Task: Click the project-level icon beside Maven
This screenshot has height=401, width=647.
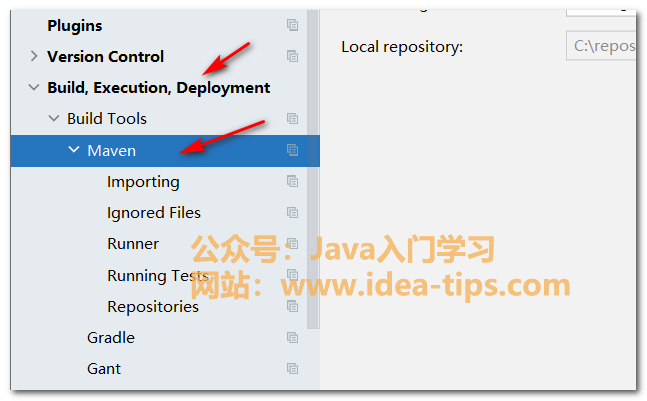Action: (x=292, y=150)
